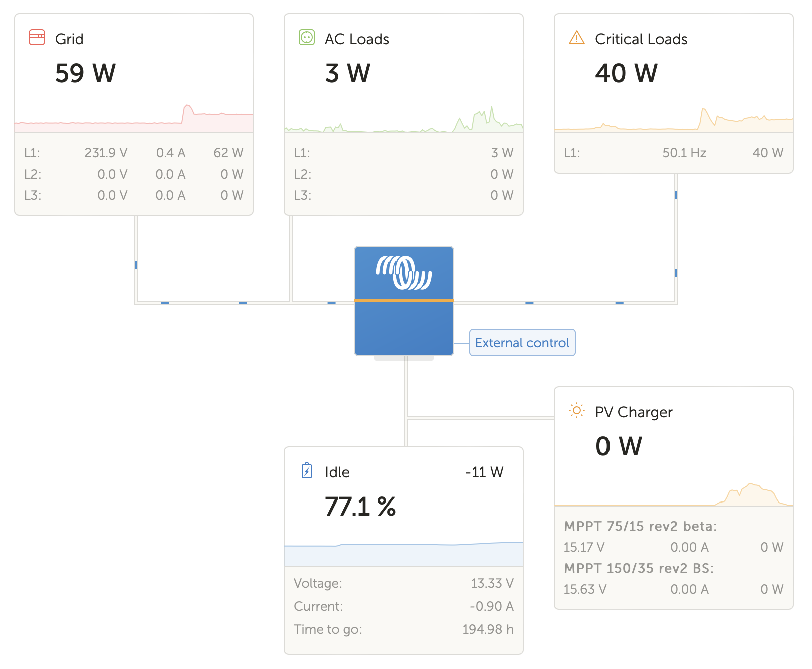Image resolution: width=812 pixels, height=669 pixels.
Task: Click the battery Time to go row
Action: pos(403,629)
